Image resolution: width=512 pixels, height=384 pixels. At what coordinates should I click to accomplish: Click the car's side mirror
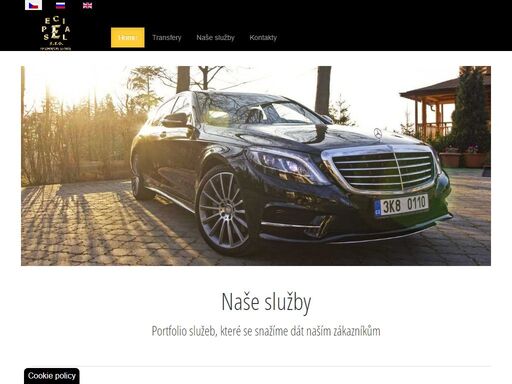(x=175, y=120)
